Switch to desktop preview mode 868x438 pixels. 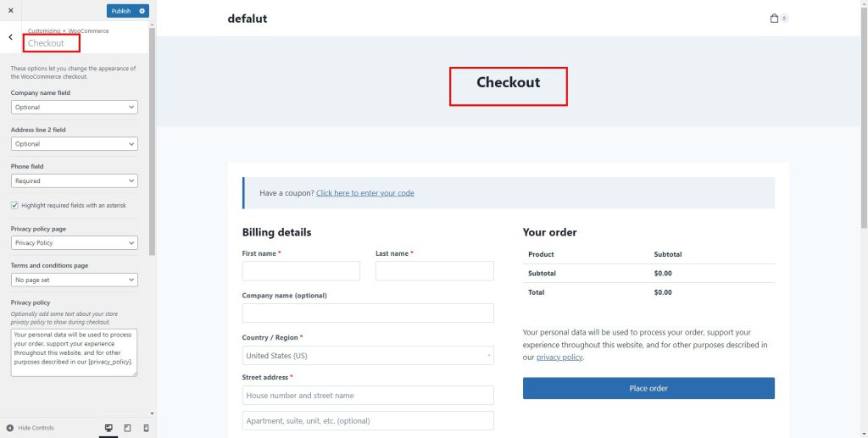click(108, 428)
